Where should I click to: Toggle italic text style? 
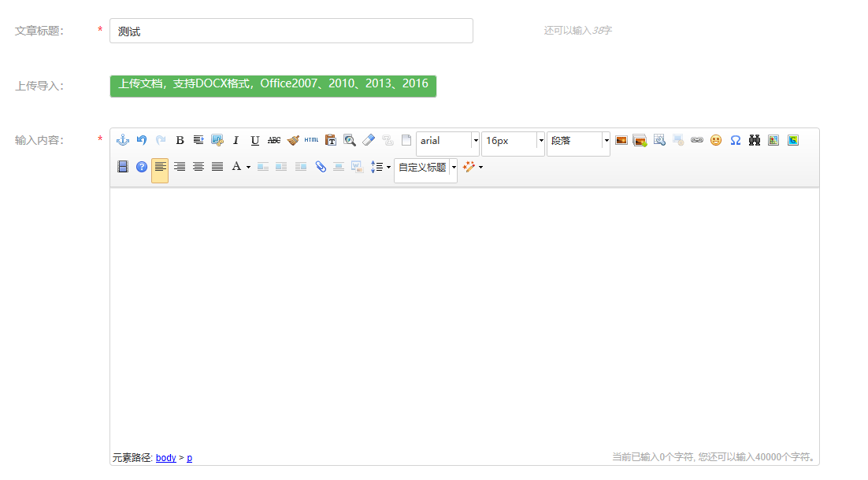pyautogui.click(x=236, y=140)
